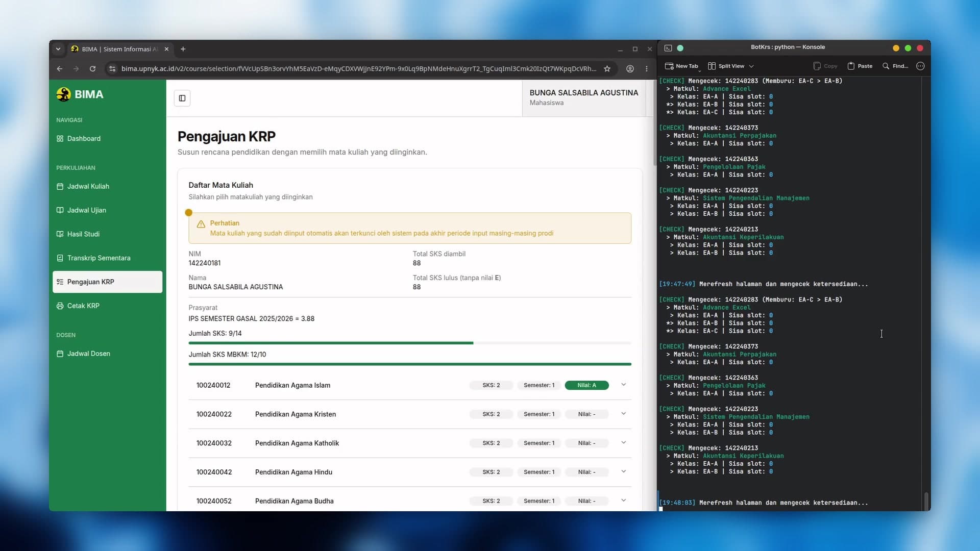Click Split View in Konsole

726,66
